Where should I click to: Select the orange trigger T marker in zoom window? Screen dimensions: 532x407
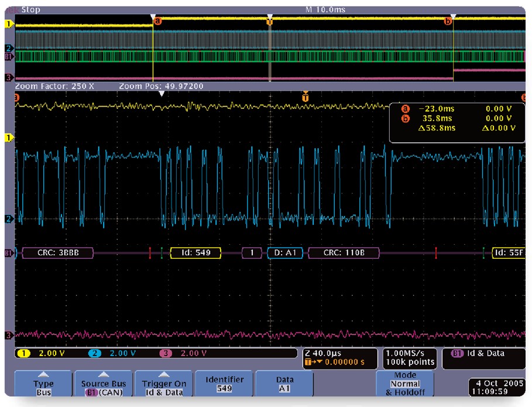[304, 97]
